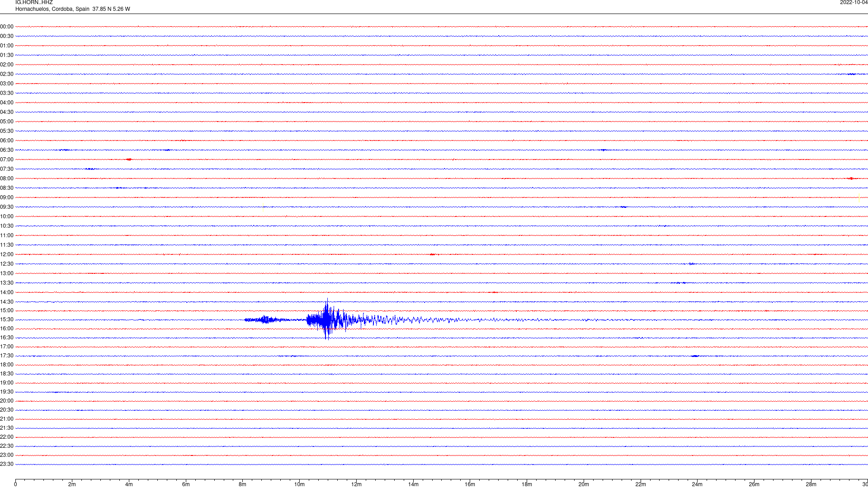The height and width of the screenshot is (488, 868).
Task: Click the 08:00 time row label
Action: click(7, 178)
